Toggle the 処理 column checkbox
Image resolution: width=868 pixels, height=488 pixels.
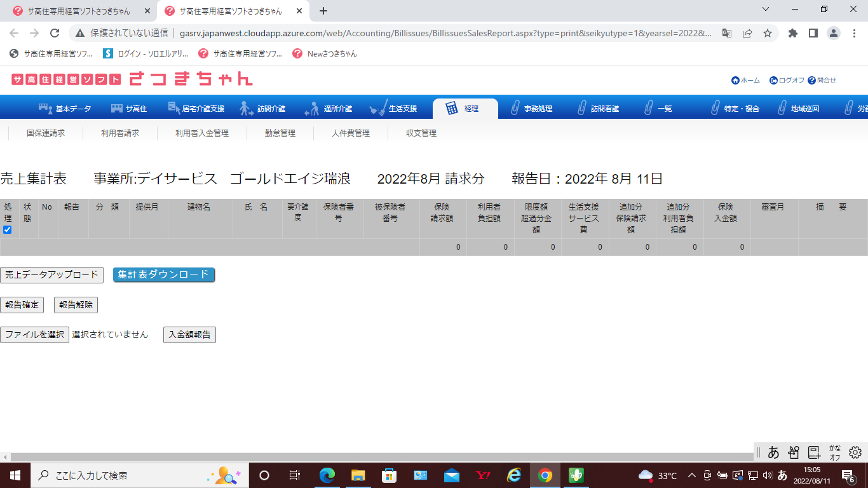(8, 230)
